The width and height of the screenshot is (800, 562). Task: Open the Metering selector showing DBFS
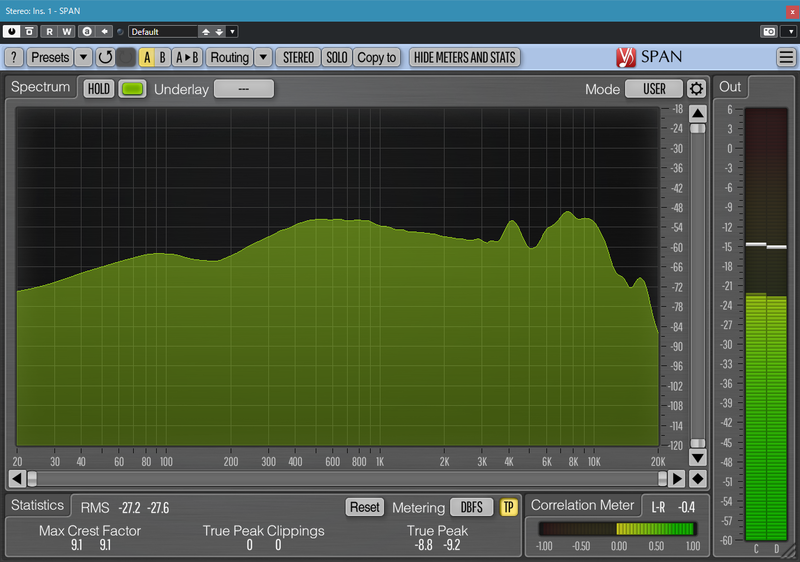coord(471,507)
